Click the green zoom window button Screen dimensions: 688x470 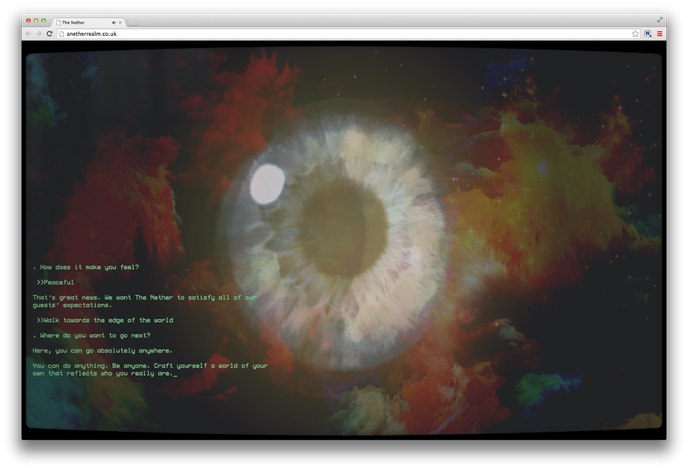[44, 20]
